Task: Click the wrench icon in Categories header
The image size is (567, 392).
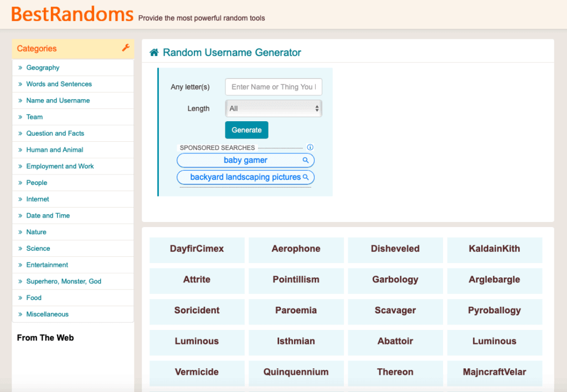Action: [126, 49]
